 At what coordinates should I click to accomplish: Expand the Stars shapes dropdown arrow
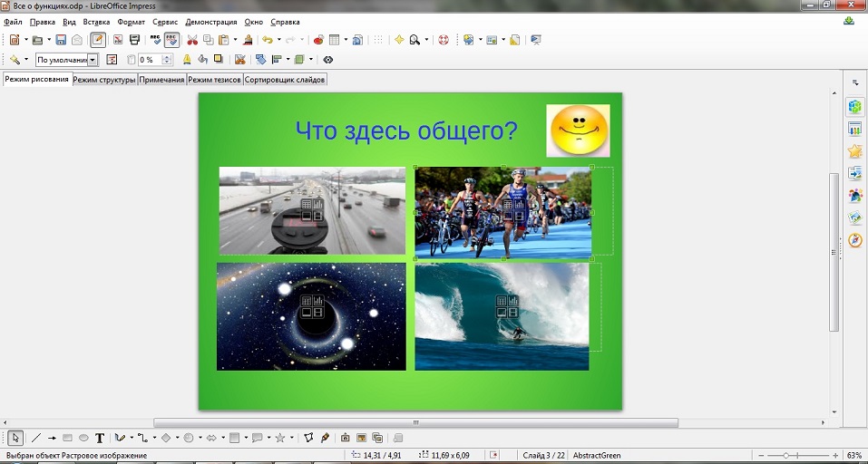point(291,439)
